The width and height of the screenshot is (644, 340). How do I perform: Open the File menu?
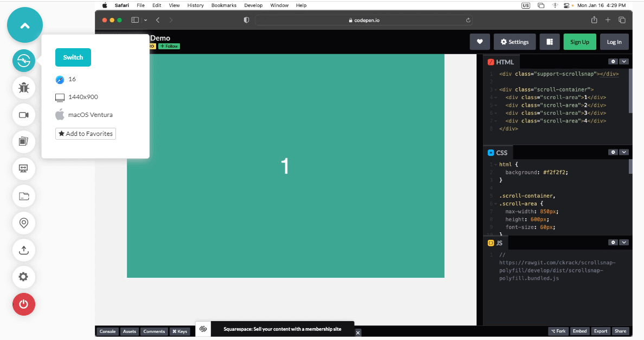[x=140, y=5]
